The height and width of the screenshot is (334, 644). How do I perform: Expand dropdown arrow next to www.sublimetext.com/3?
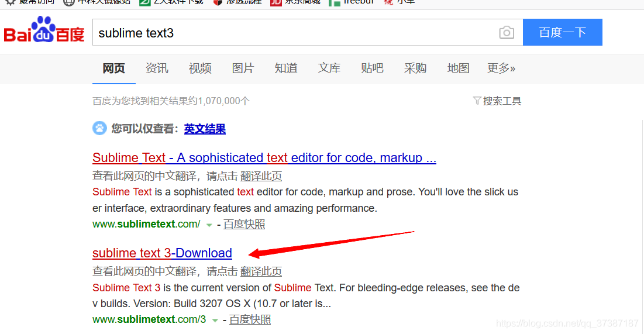pos(215,321)
